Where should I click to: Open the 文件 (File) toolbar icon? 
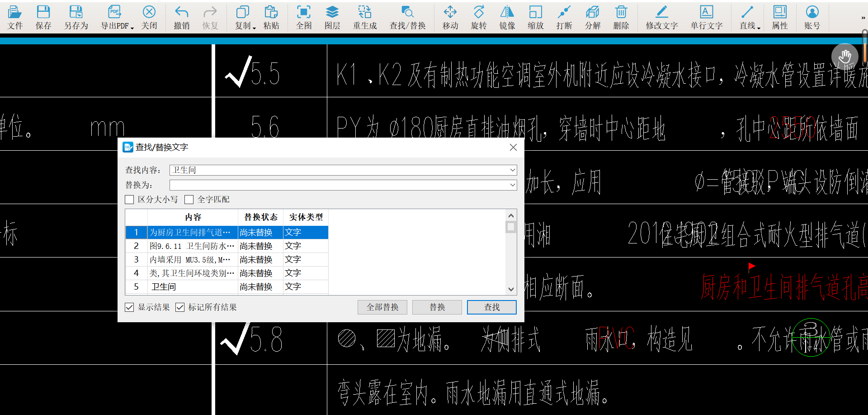pos(15,18)
